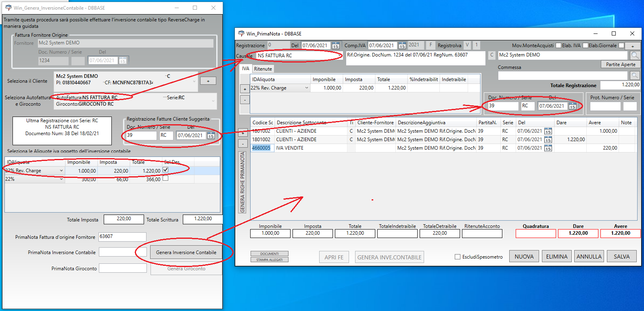Click the Commessa input field
The image size is (644, 311).
[x=563, y=75]
